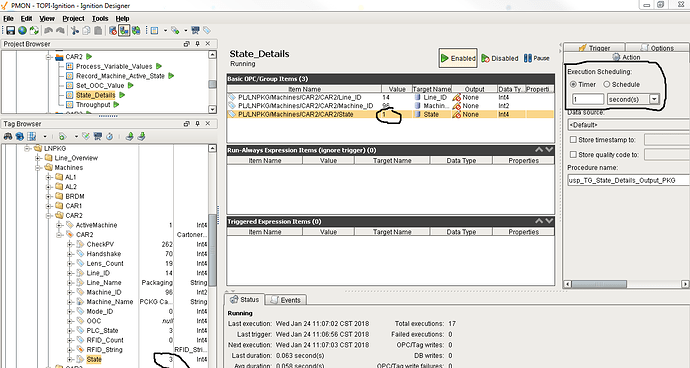
Task: Click the Cut scissors icon
Action: [x=75, y=30]
